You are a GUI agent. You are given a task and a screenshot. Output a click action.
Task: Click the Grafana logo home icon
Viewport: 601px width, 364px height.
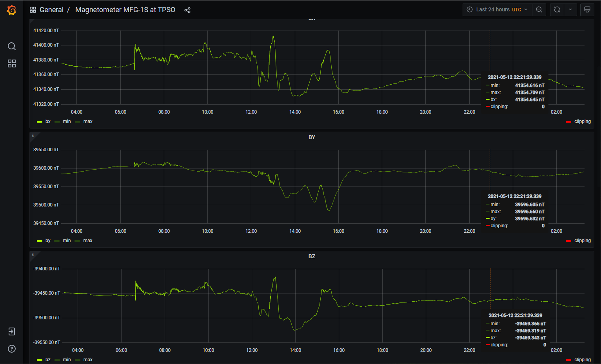pyautogui.click(x=12, y=10)
